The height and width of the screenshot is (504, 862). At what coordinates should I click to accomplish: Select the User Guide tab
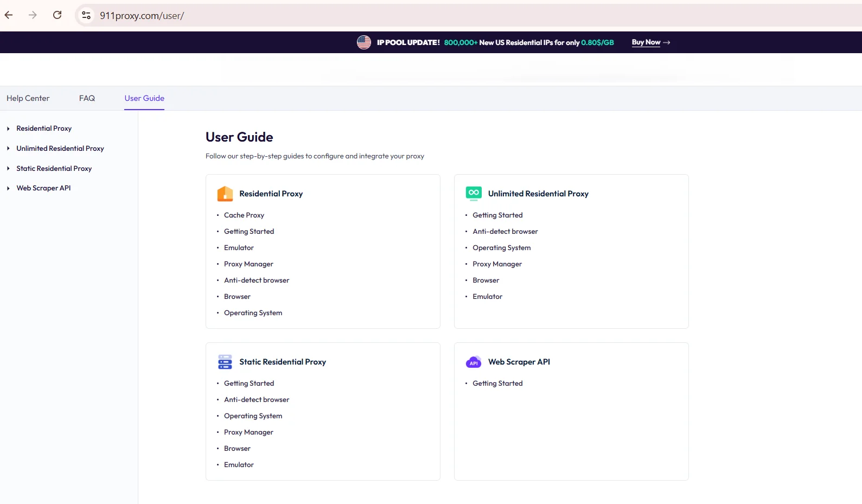pos(144,98)
